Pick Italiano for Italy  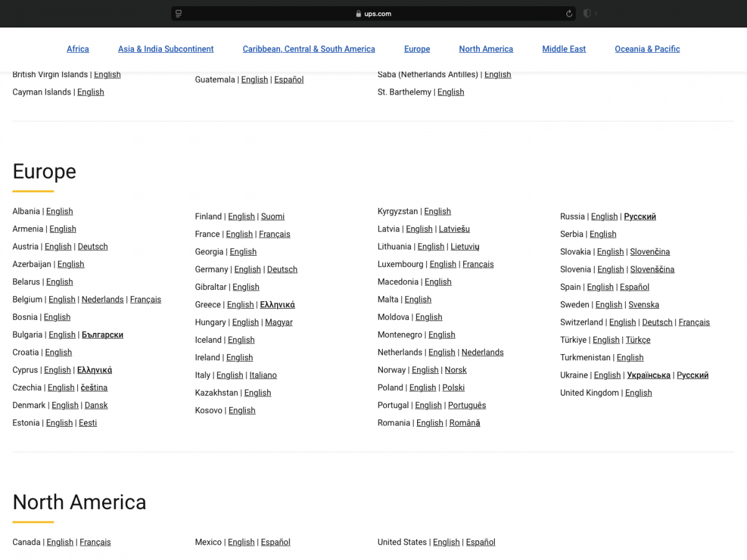[x=263, y=375]
